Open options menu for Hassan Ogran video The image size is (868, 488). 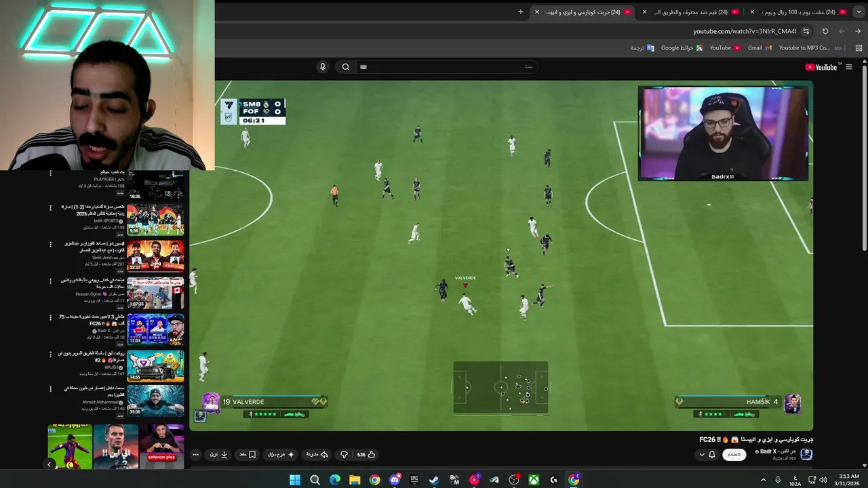click(50, 281)
